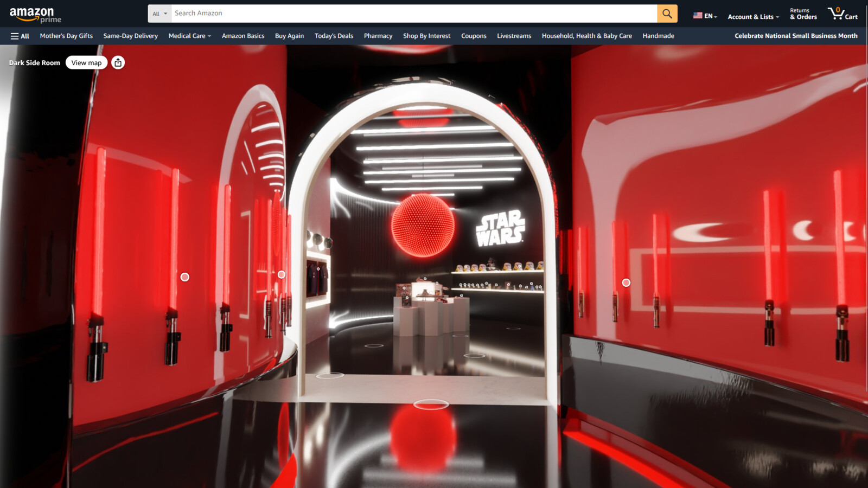This screenshot has height=488, width=868.
Task: Click the hotspot on left wall lightsabers
Action: click(185, 277)
